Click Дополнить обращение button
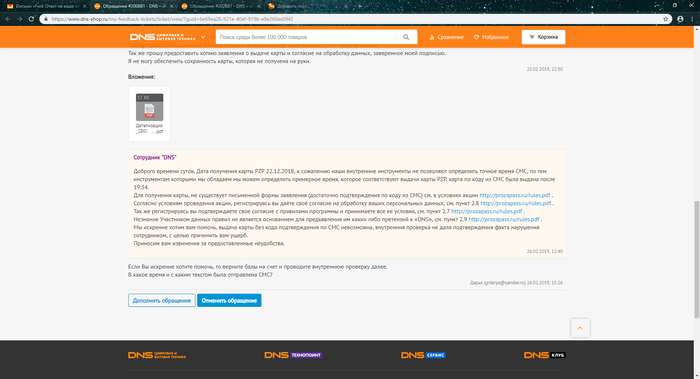This screenshot has height=379, width=700. (x=162, y=300)
